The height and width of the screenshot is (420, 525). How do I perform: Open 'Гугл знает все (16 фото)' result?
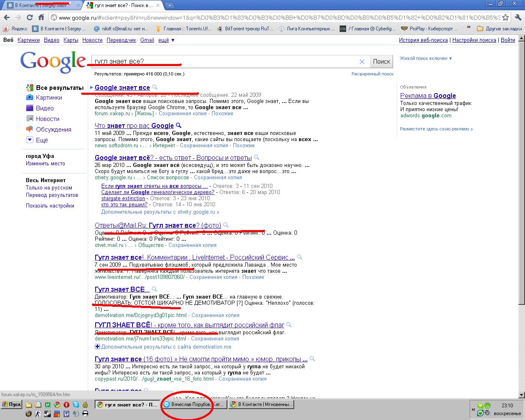click(201, 359)
